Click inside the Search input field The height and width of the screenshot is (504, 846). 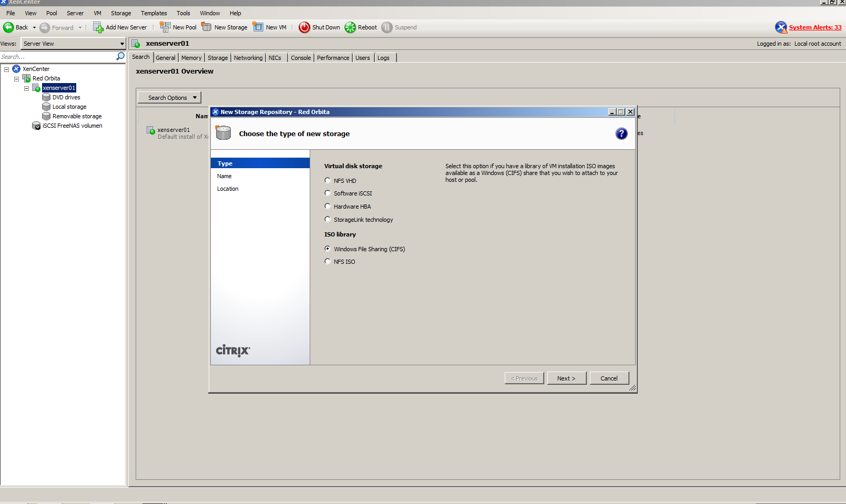tap(57, 57)
